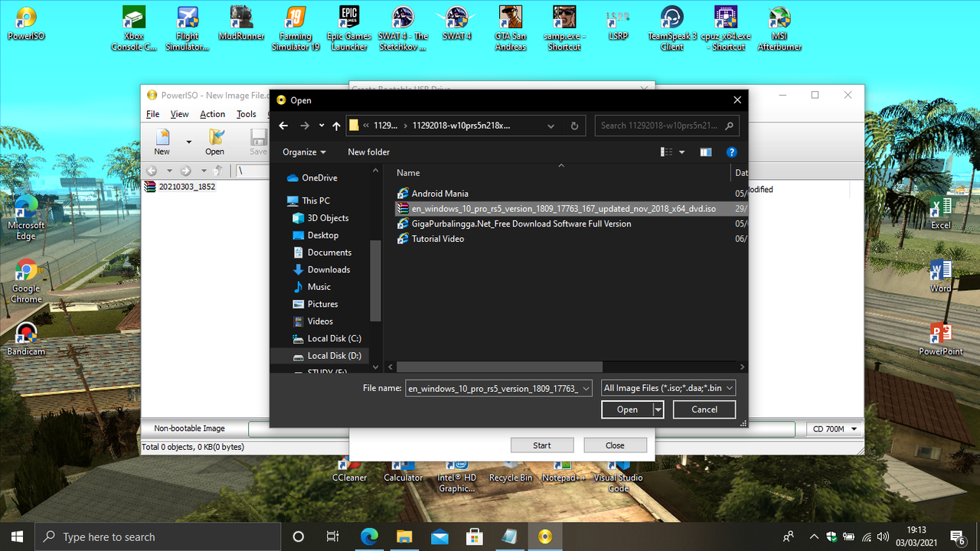Open recent locations dropdown arrow
980x551 pixels.
pos(322,126)
